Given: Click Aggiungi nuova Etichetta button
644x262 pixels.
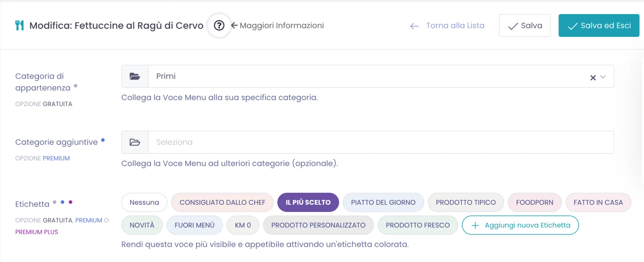Looking at the screenshot, I should [x=520, y=225].
